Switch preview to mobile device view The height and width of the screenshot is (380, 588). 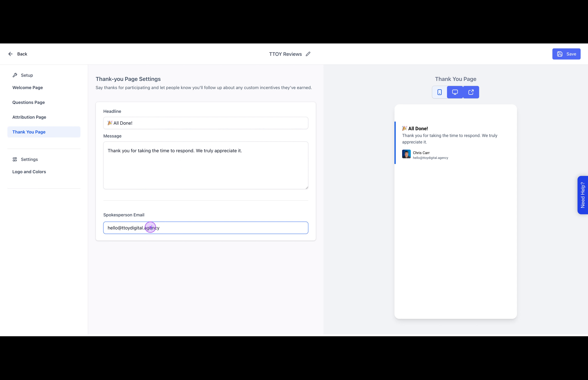[x=439, y=92]
